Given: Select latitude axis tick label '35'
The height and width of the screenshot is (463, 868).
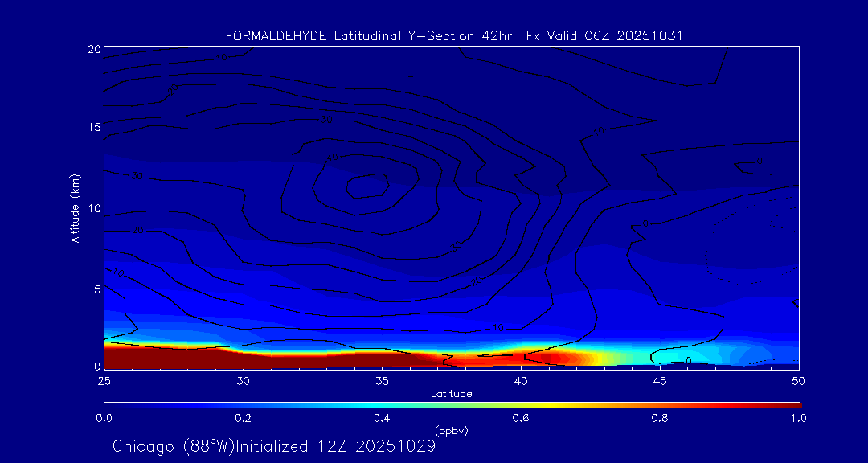Looking at the screenshot, I should [382, 381].
